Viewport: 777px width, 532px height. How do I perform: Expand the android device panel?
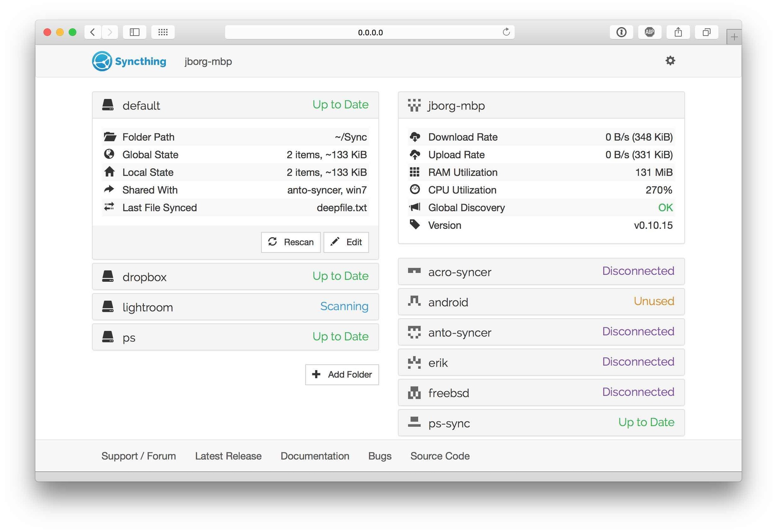tap(541, 302)
